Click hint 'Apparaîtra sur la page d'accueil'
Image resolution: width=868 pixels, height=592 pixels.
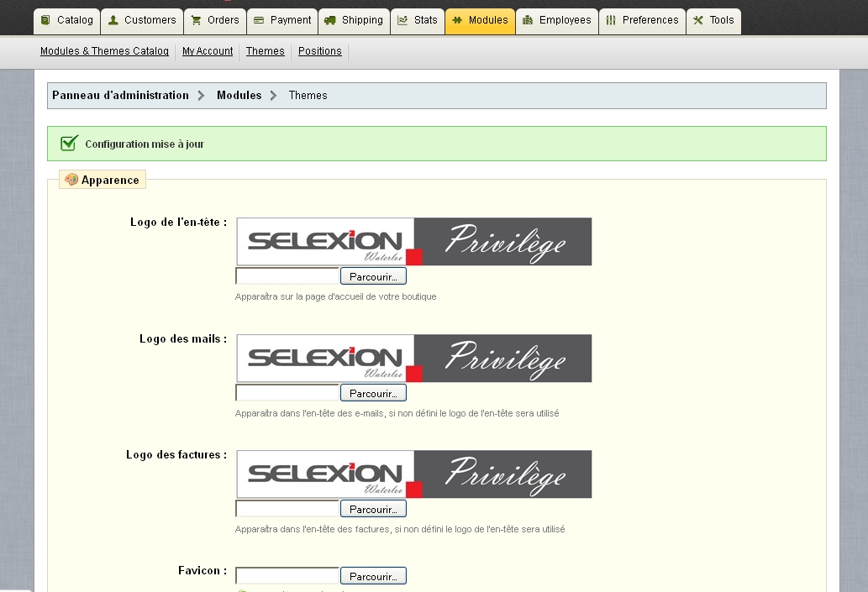(x=335, y=296)
